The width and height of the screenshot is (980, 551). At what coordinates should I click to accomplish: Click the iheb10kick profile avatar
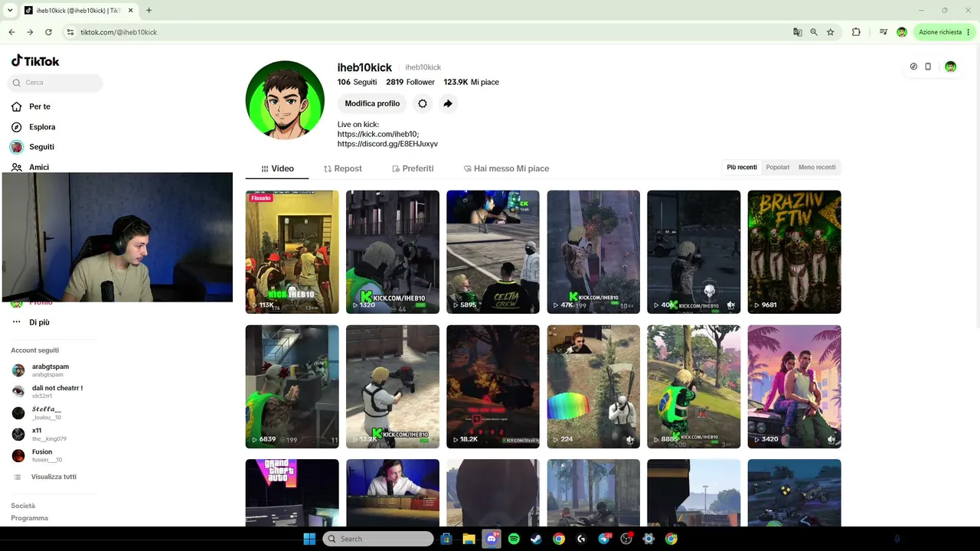tap(285, 100)
